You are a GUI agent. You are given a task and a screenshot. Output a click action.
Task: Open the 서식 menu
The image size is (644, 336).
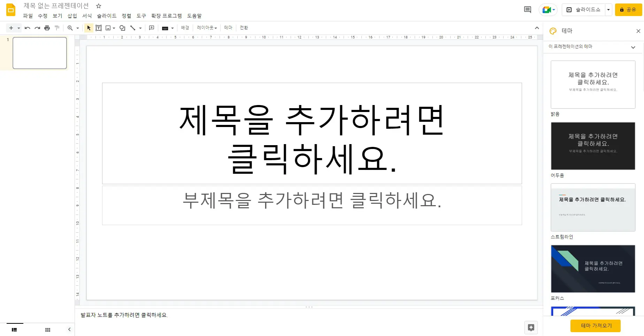[x=87, y=16]
